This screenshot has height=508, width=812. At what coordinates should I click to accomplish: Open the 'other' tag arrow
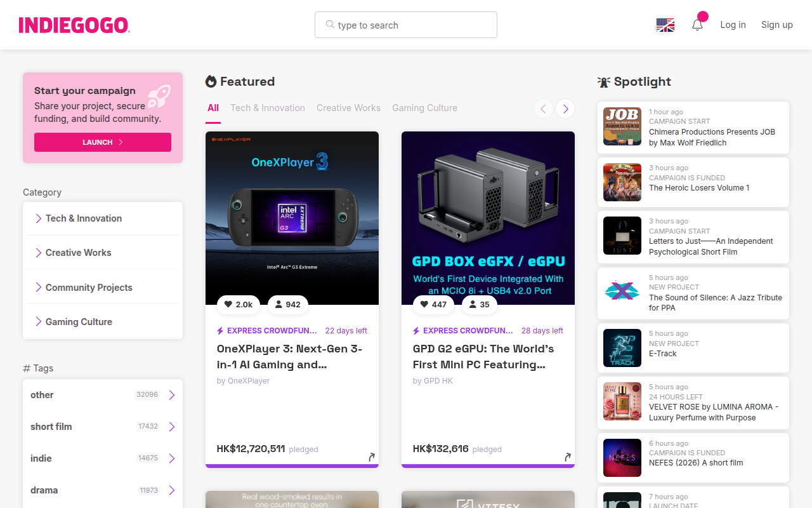(171, 395)
